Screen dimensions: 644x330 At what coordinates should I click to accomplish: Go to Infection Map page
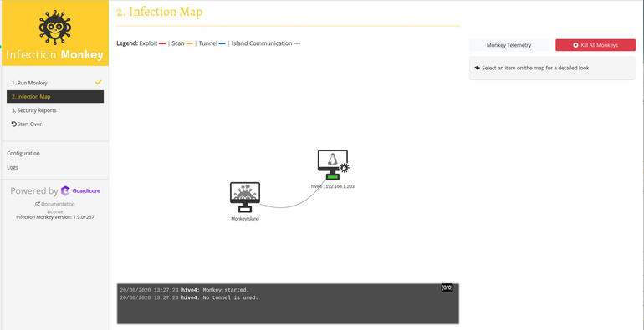pos(55,97)
